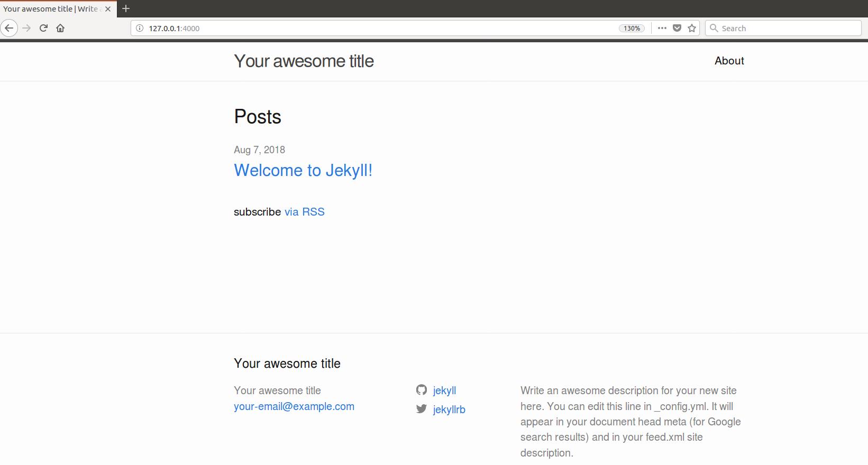Click the forward navigation arrow

coord(26,28)
